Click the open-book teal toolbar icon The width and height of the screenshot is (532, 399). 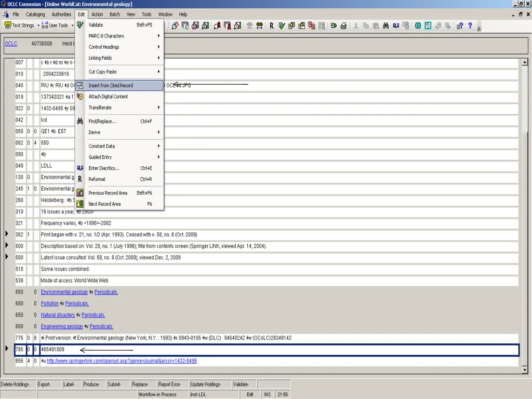[x=428, y=25]
